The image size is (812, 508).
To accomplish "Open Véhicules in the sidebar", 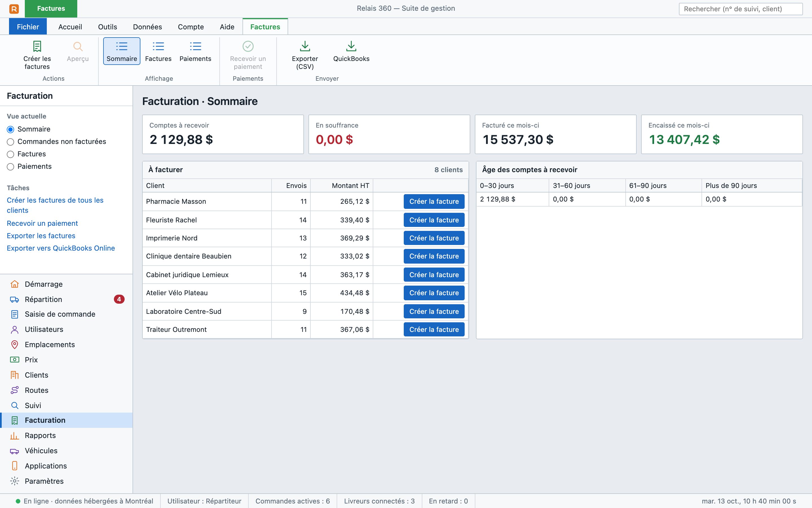I will click(x=66, y=451).
